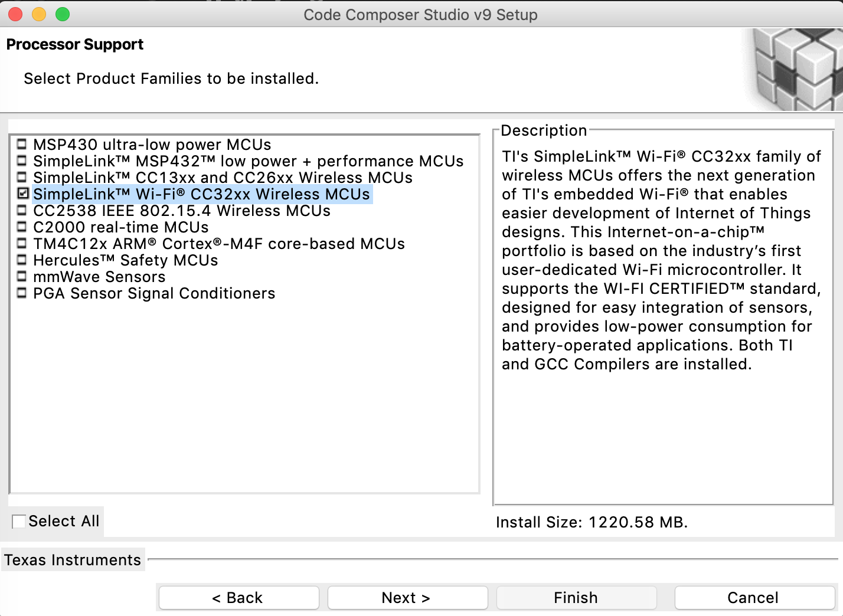Tick the TM4C12x ARM Cortex-M4F checkbox
The image size is (843, 616).
[22, 243]
